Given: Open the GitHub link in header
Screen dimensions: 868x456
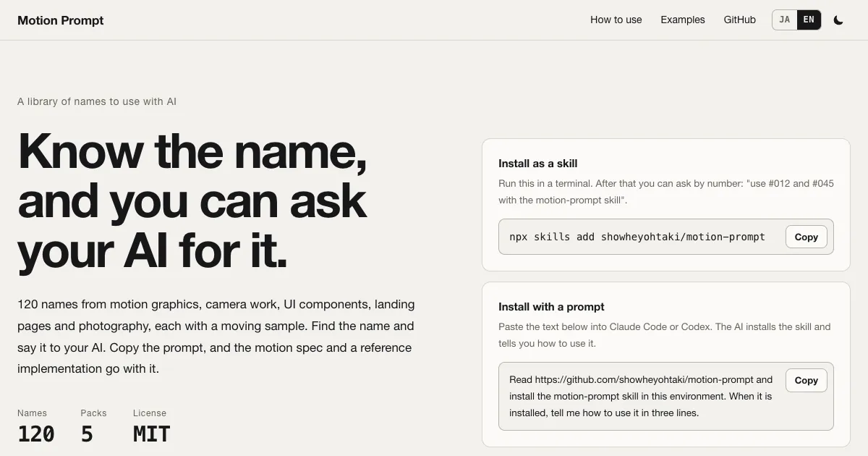Looking at the screenshot, I should 740,20.
